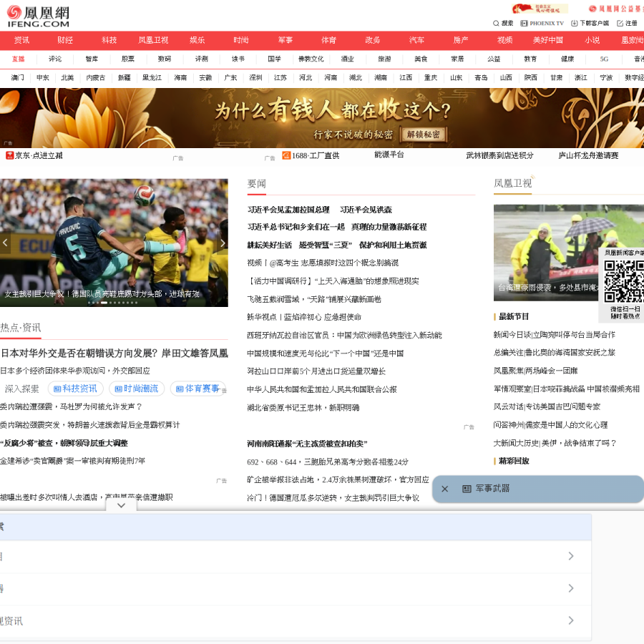This screenshot has width=644, height=644.
Task: Open 日本对华外交 headline
Action: [114, 353]
